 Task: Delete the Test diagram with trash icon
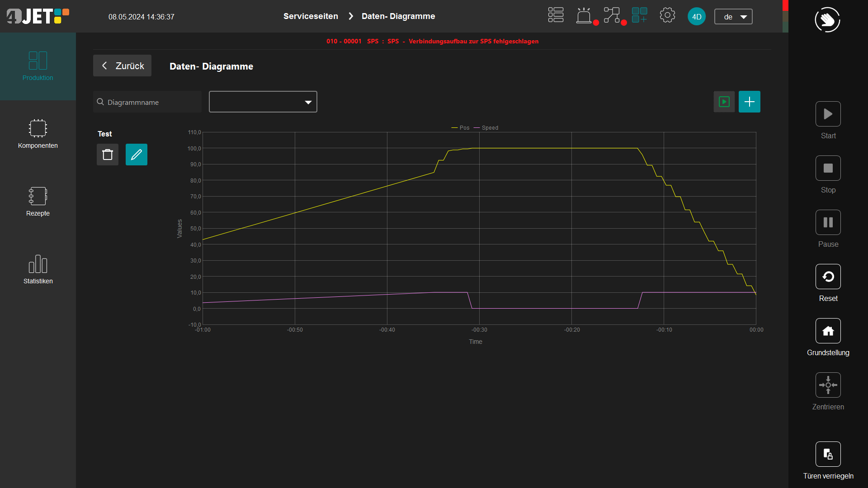pos(108,155)
